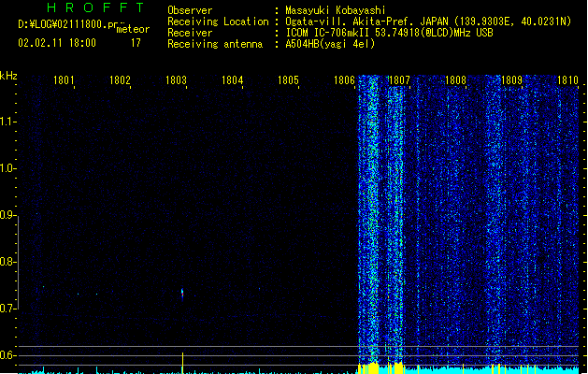Screen dimensions: 588x374
Task: Click the 1801 time marker
Action: point(64,80)
